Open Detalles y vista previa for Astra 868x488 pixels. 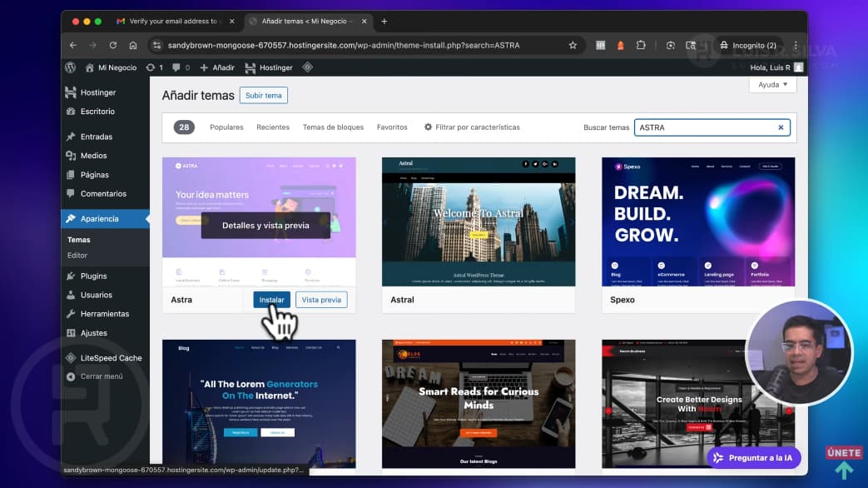pos(265,226)
